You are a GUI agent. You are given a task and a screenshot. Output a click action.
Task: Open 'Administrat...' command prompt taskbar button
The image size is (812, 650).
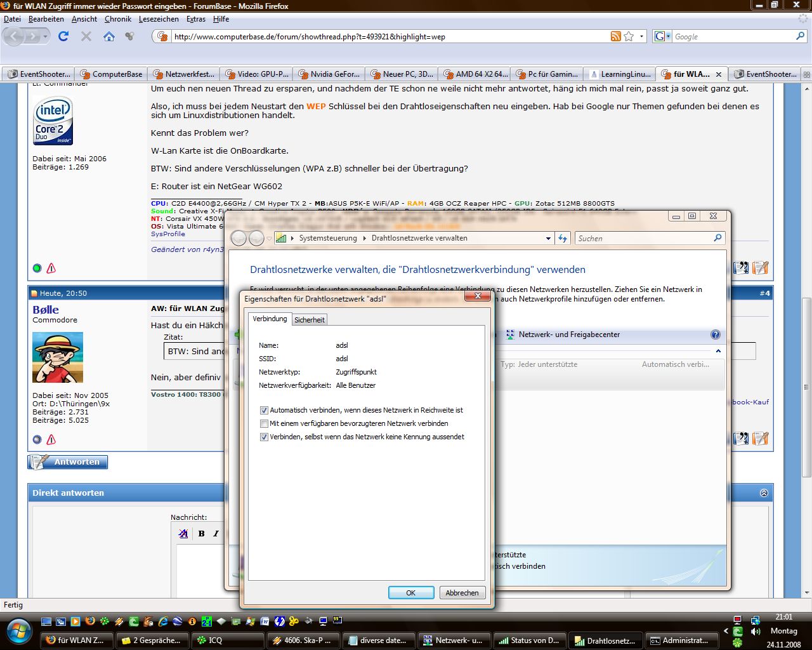[x=681, y=640]
